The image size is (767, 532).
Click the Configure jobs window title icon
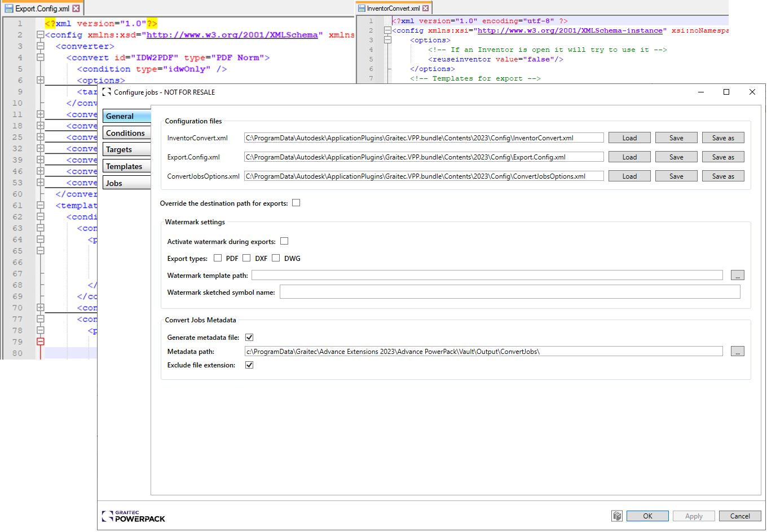[x=107, y=92]
